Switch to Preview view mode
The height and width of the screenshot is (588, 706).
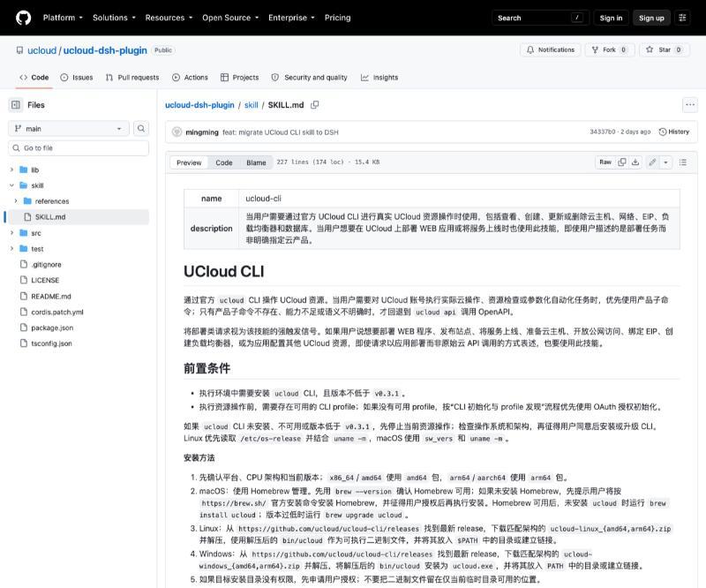click(x=189, y=162)
